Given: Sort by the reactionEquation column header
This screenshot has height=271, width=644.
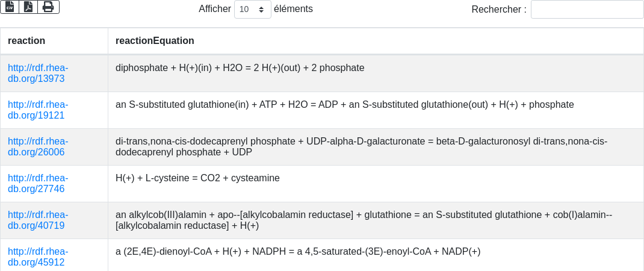Looking at the screenshot, I should click(x=155, y=41).
